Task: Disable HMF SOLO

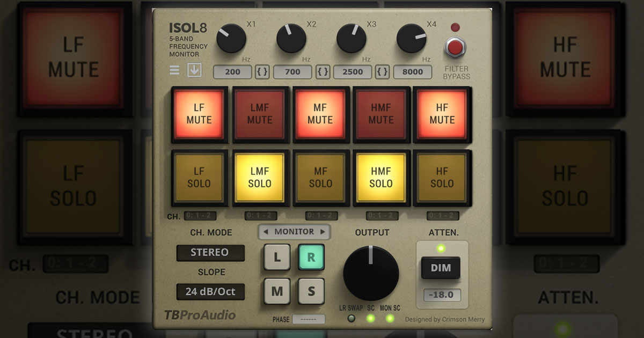Action: [381, 178]
